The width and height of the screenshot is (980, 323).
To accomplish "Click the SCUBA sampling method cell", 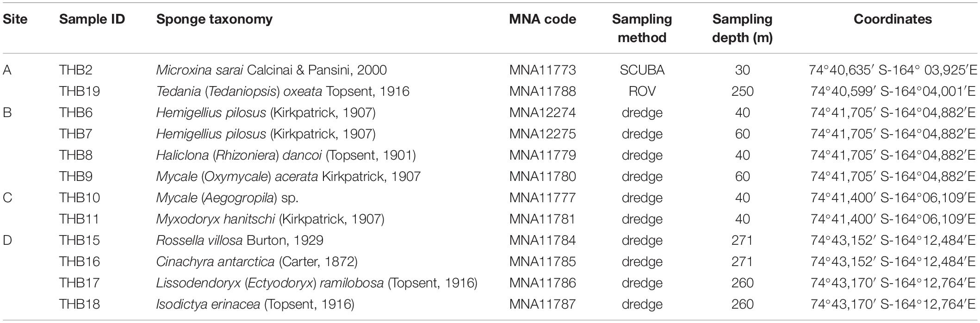I will [642, 70].
